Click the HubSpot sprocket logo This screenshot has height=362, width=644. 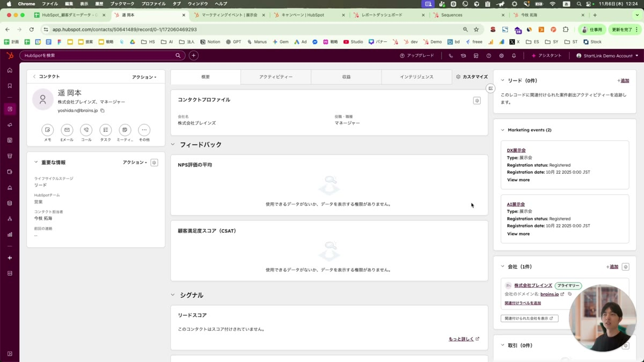(x=10, y=56)
